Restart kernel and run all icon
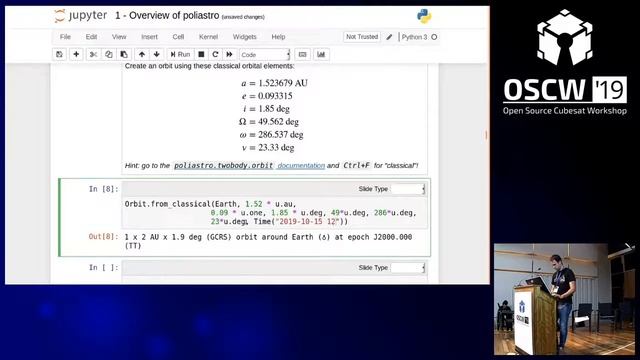This screenshot has height=360, width=640. pos(229,54)
